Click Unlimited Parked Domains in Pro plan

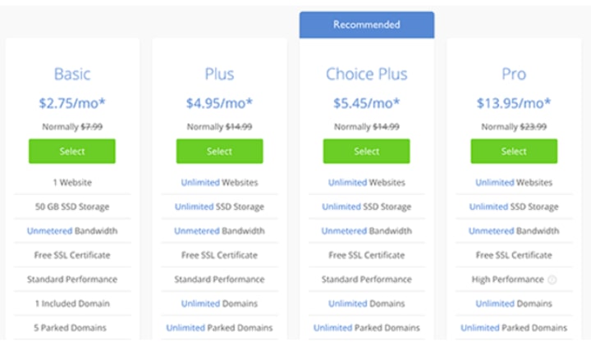[x=514, y=328]
